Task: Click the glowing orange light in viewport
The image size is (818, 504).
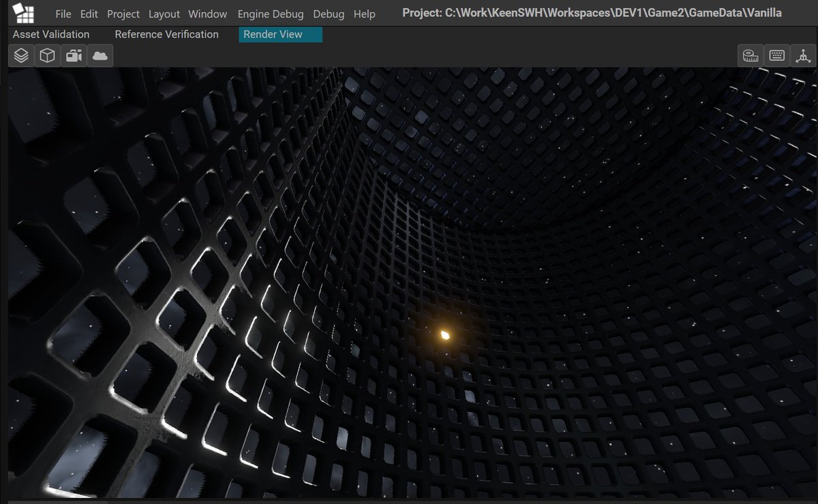Action: click(x=444, y=334)
